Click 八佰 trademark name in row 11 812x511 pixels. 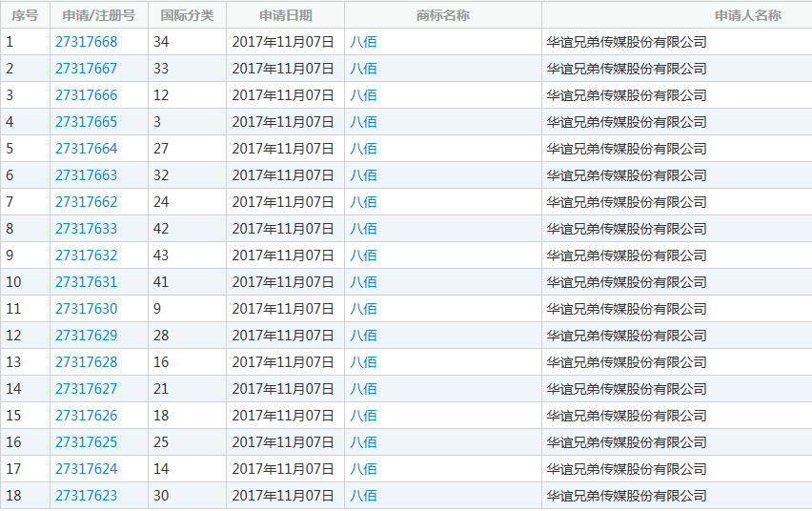coord(363,309)
